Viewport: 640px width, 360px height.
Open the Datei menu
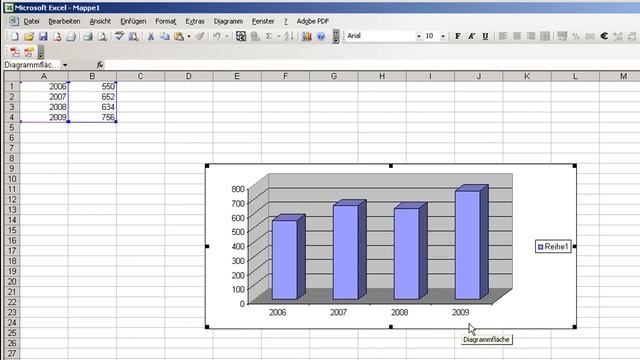pyautogui.click(x=31, y=21)
